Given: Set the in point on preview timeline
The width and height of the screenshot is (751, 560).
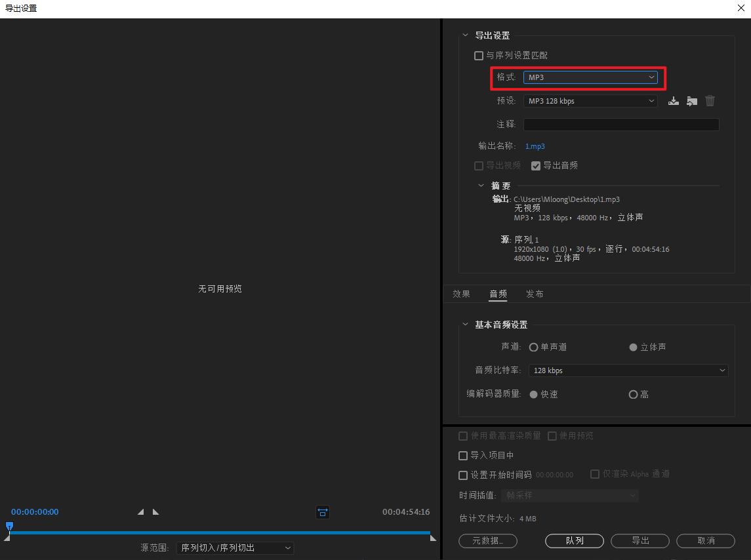Looking at the screenshot, I should (x=140, y=511).
